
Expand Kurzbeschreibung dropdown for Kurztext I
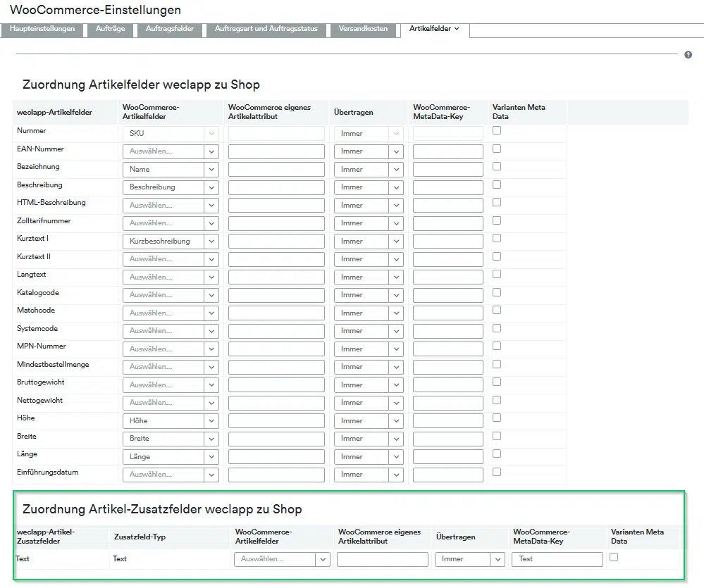point(171,242)
